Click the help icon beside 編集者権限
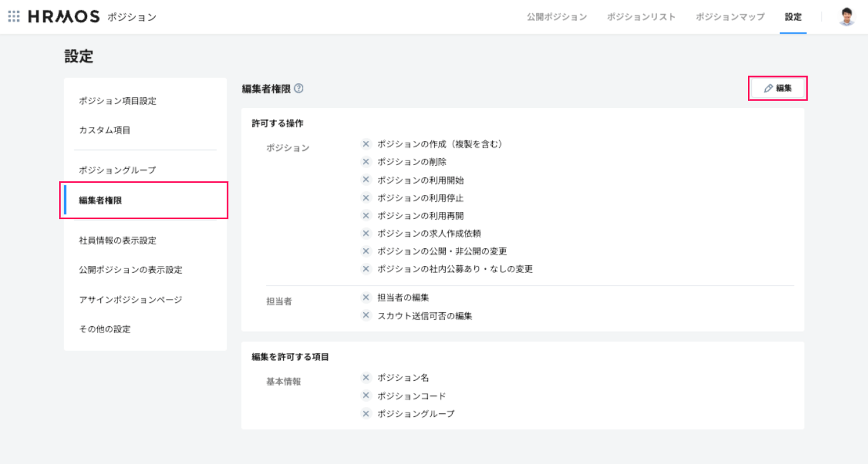This screenshot has height=464, width=868. (298, 89)
